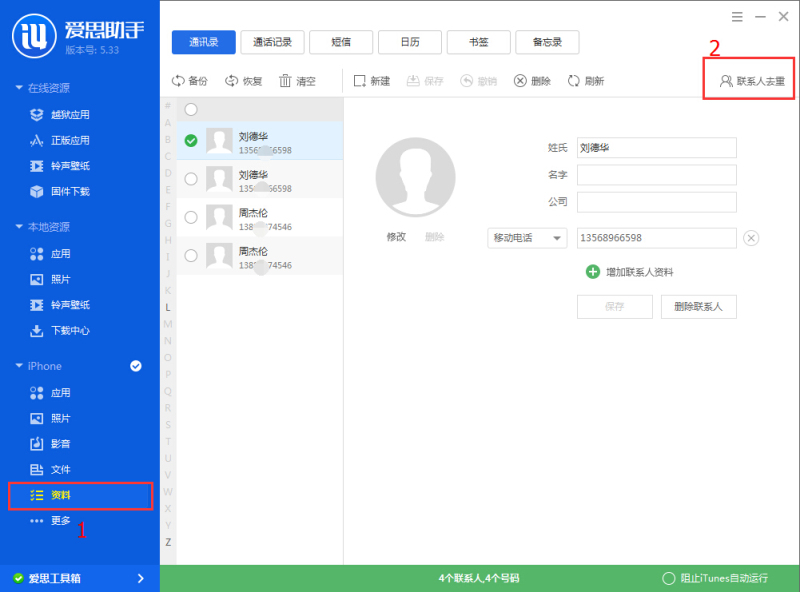Screen dimensions: 800x592
Task: Select the 恢复 (restore) toolbar icon
Action: pyautogui.click(x=243, y=81)
